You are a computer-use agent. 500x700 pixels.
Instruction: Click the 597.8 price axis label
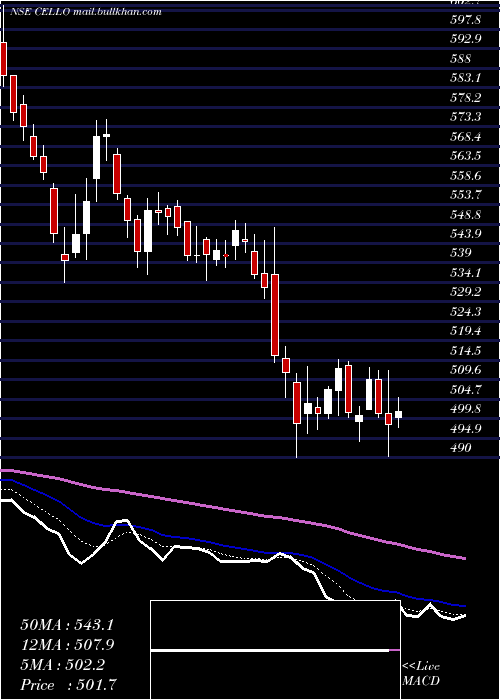(x=465, y=19)
